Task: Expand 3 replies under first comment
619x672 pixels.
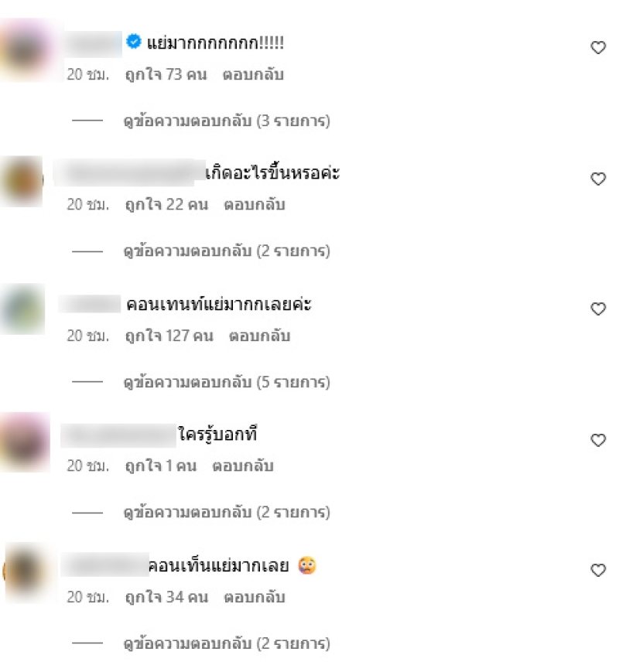Action: [x=227, y=121]
